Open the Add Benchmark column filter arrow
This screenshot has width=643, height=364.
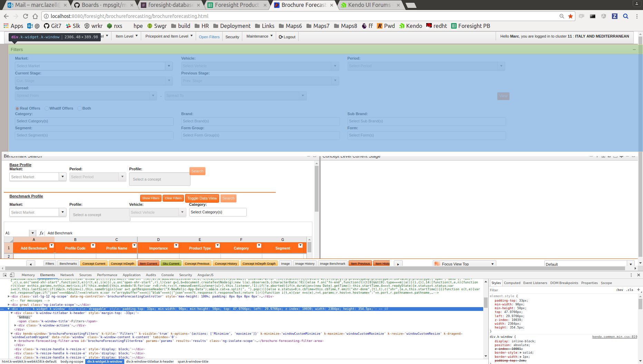tap(51, 245)
